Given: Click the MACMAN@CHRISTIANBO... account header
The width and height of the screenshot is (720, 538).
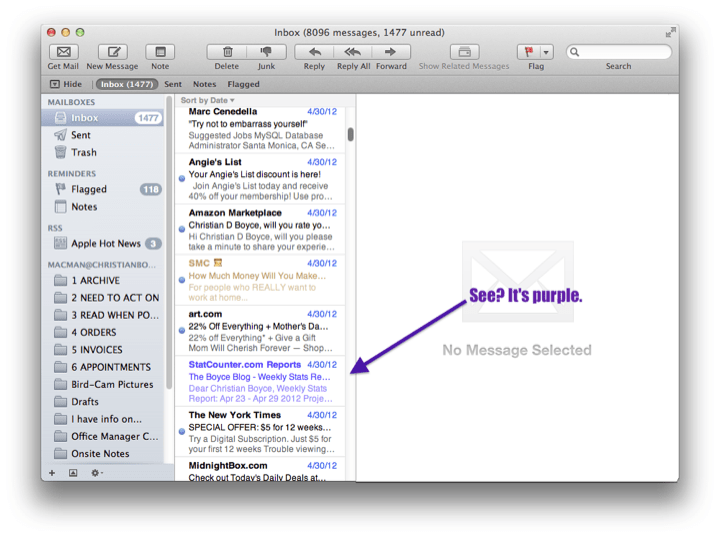Looking at the screenshot, I should tap(101, 265).
